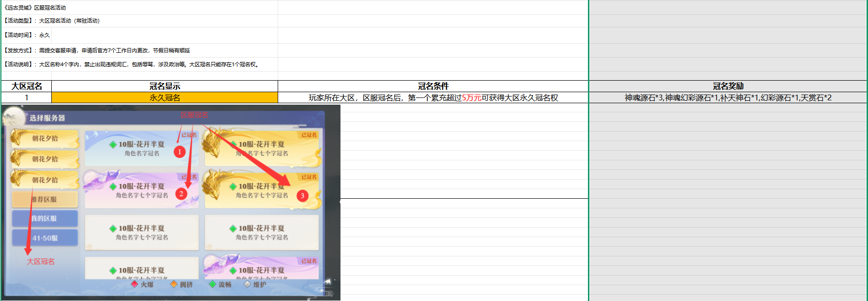Viewport: 868px width, 301px height.
Task: Click the red circle marker numbered 1
Action: 179,152
